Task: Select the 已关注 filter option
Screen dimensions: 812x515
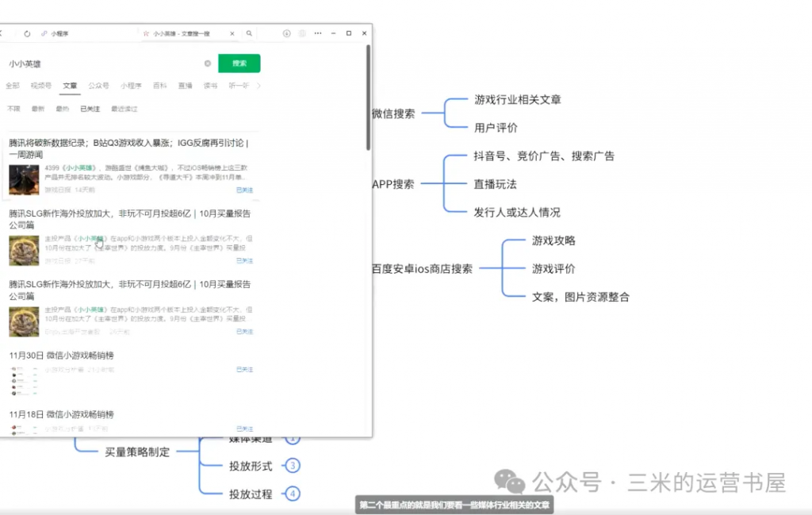Action: coord(90,109)
